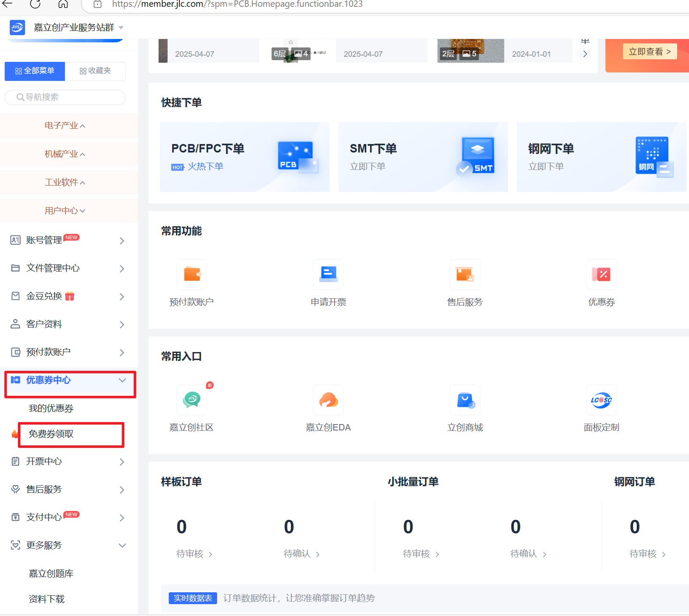Open the 2层 board thumbnail
Screen dimensions: 689x616
point(471,51)
